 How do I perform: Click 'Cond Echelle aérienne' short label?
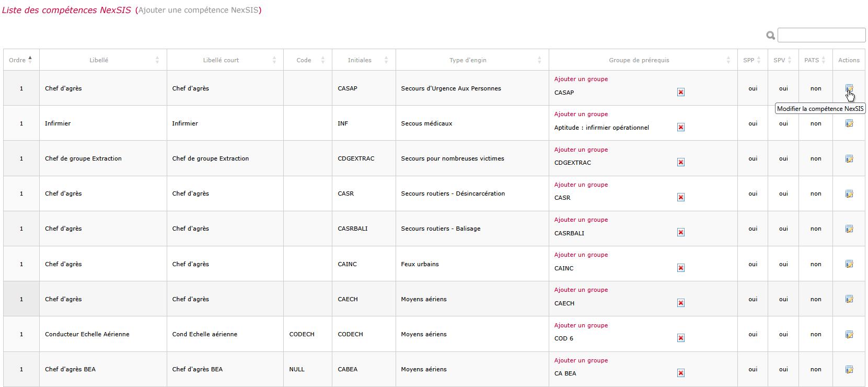[x=205, y=334]
